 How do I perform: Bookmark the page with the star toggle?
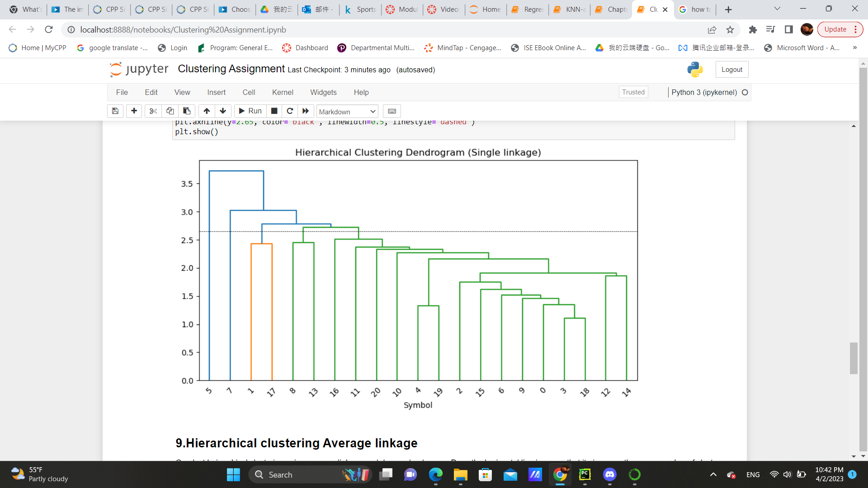pyautogui.click(x=730, y=30)
